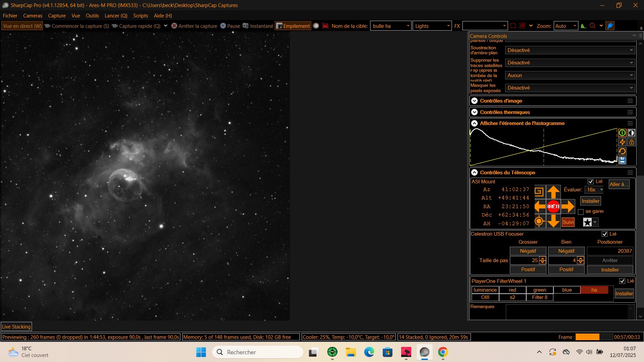Click the Windows Start button
Image resolution: width=644 pixels, height=362 pixels.
[x=201, y=352]
